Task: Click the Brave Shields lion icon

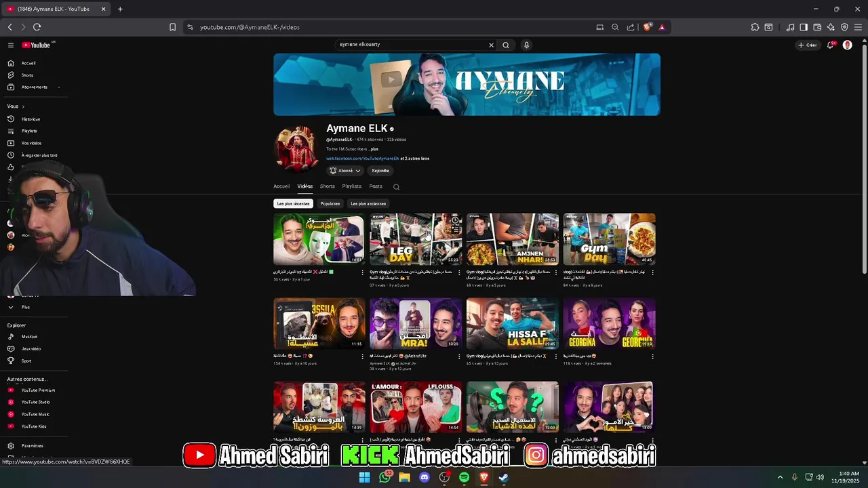Action: coord(648,27)
